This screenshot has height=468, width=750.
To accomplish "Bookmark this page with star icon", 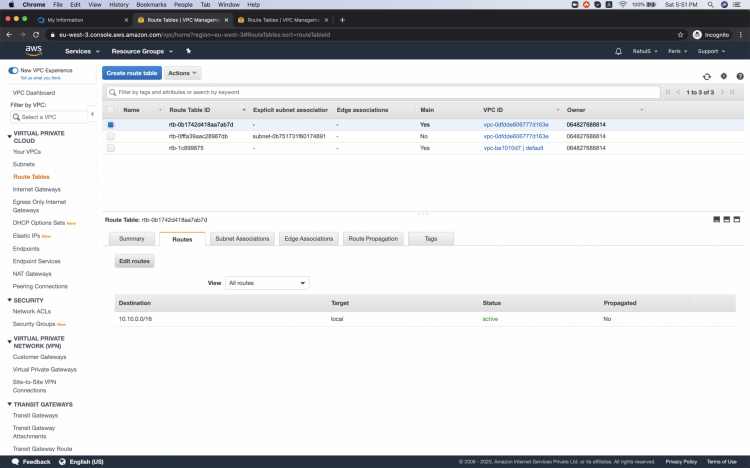I will coord(682,34).
